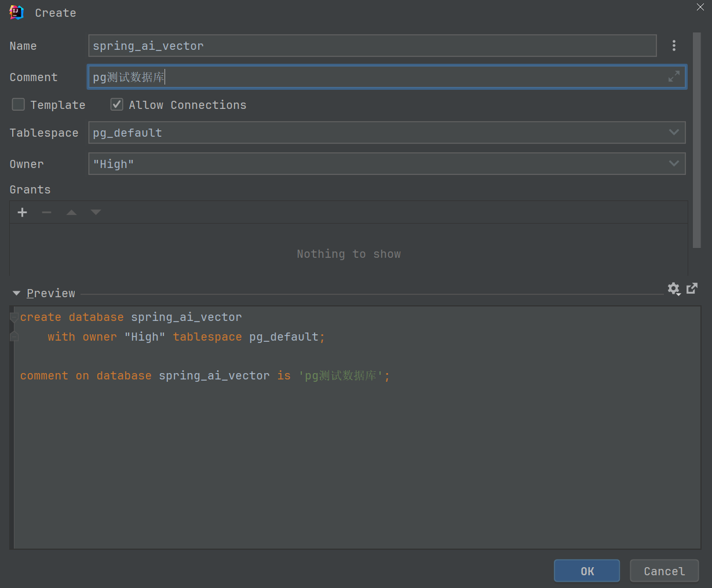Focus the Name input field
This screenshot has width=712, height=588.
[x=373, y=46]
